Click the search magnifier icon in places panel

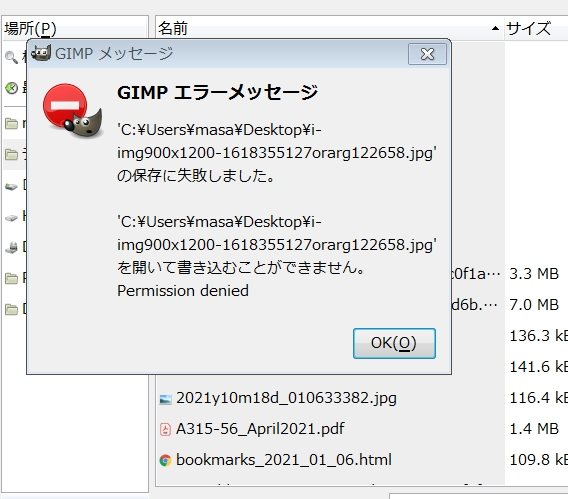[11, 57]
